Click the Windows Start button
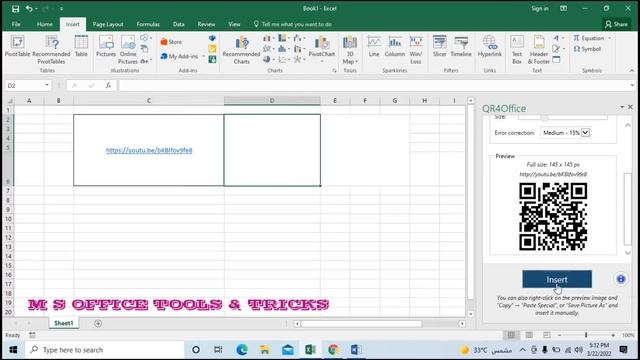The height and width of the screenshot is (360, 640). [13, 350]
